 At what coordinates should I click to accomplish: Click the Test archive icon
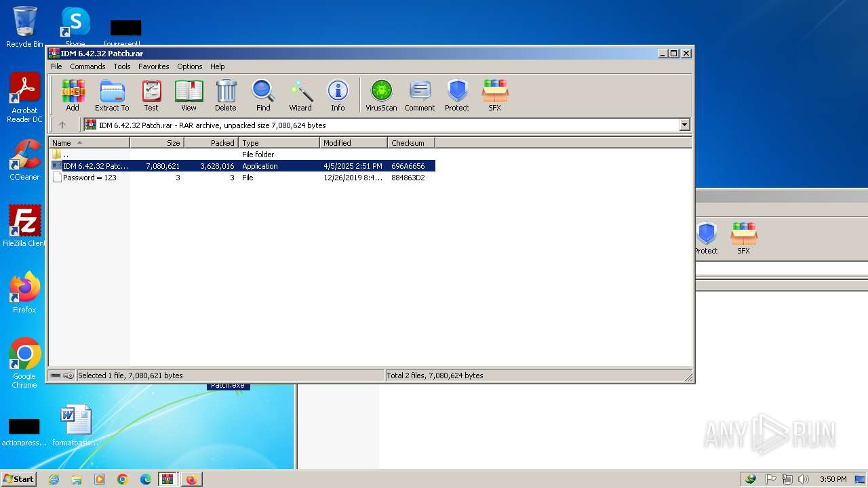[151, 95]
